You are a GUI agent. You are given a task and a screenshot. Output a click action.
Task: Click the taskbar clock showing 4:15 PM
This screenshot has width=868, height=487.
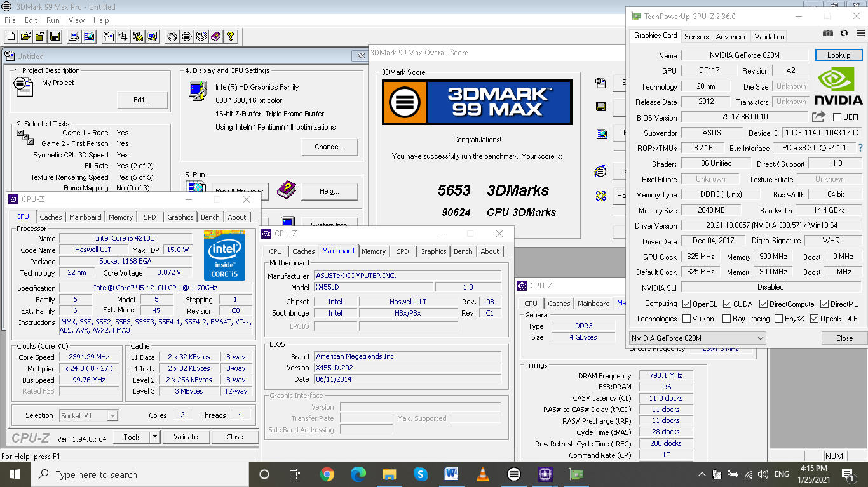[x=814, y=474]
